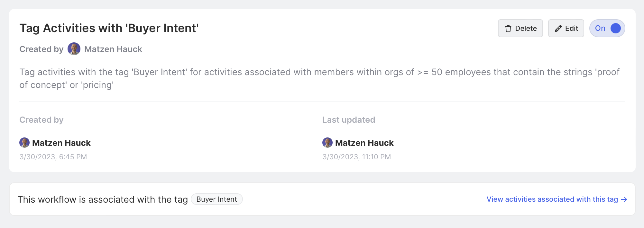Click the trash icon in Delete button
This screenshot has height=228, width=644.
pyautogui.click(x=508, y=29)
